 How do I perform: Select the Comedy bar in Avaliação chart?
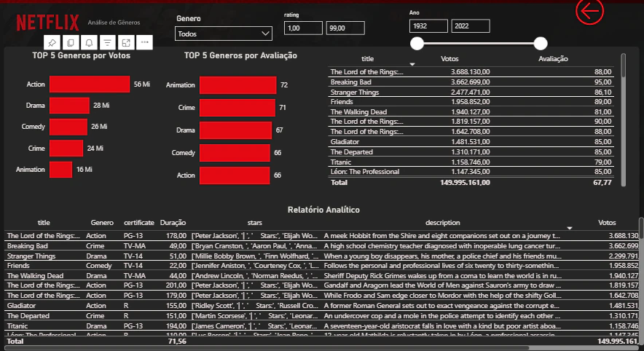point(235,153)
